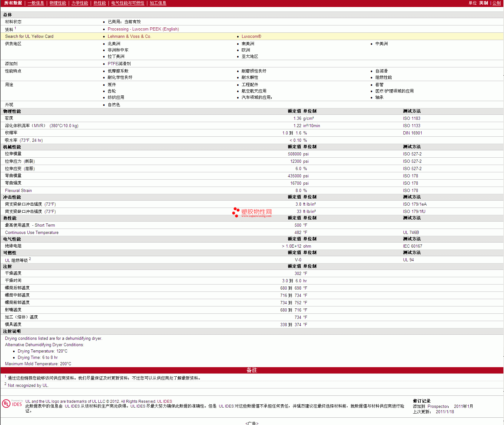504x425 pixels.
Task: Open the UL 746B test method link
Action: pyautogui.click(x=411, y=233)
